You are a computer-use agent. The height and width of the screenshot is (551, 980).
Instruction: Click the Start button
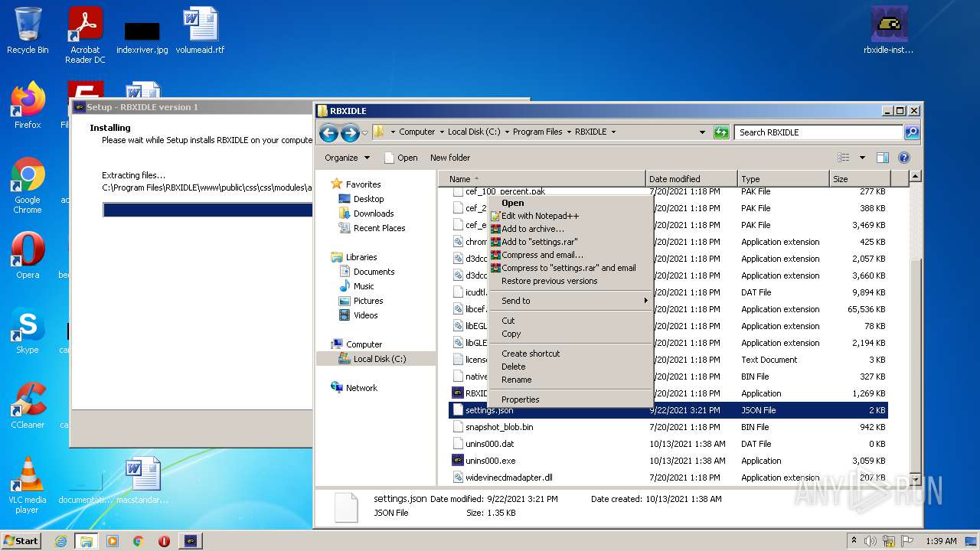pos(21,541)
